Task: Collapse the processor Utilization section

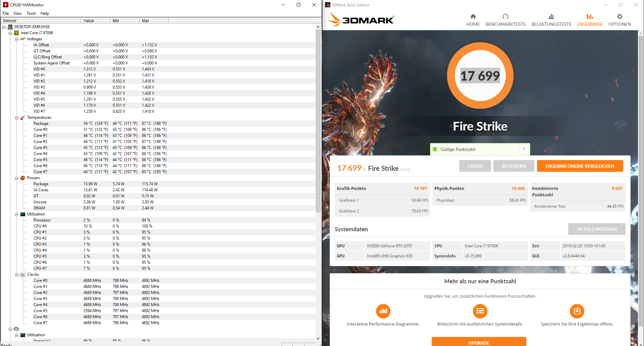Action: pos(16,214)
